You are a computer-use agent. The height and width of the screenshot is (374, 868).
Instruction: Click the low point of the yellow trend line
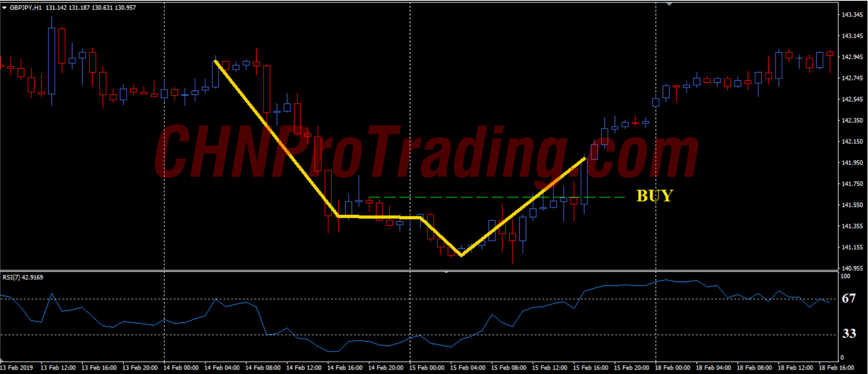461,255
